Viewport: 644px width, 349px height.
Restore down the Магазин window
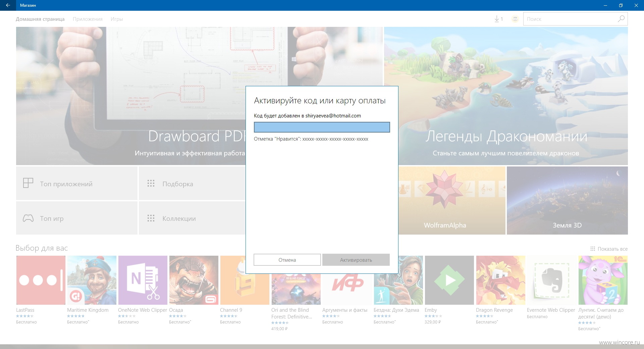621,5
